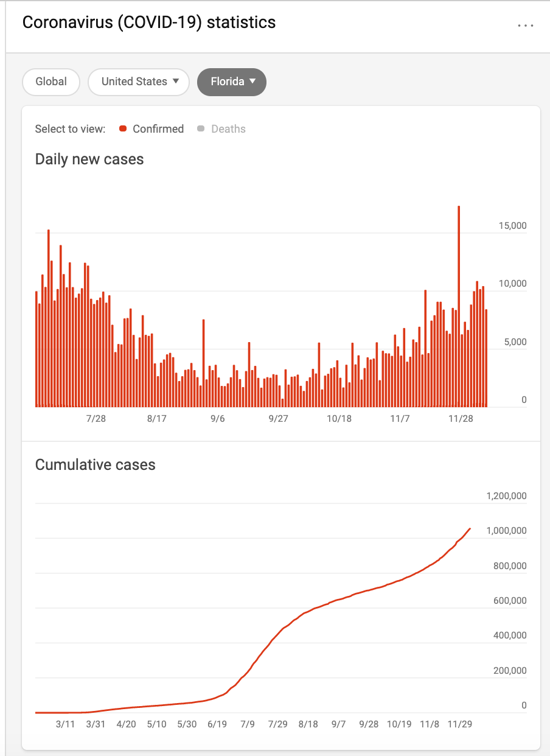Screen dimensions: 550x756
Task: Click the 10/18 date label
Action: coord(339,419)
